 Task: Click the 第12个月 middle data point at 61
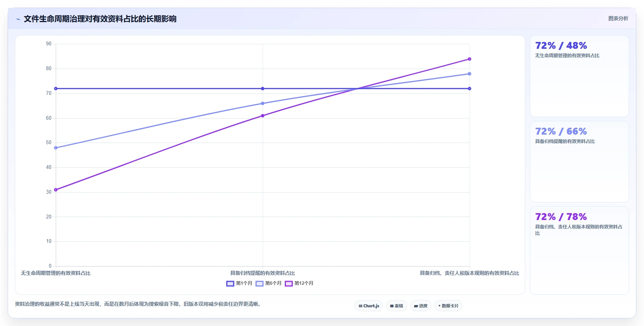263,116
